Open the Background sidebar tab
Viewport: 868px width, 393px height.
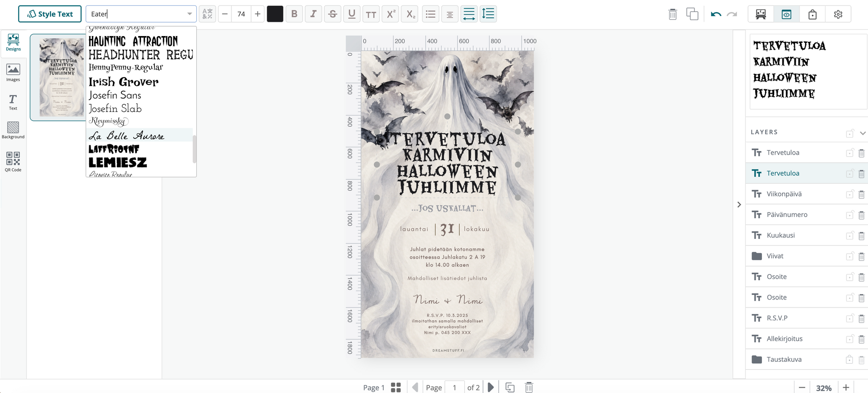[x=13, y=130]
